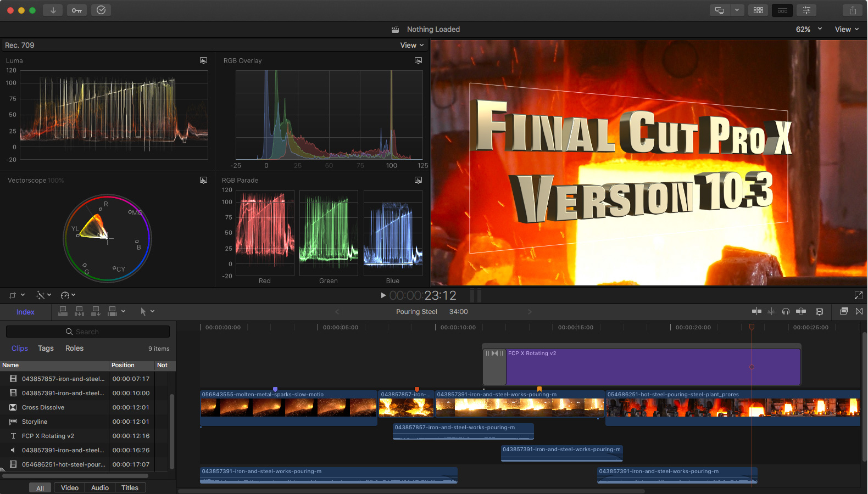
Task: Click the timeline horizontal scrollbar
Action: (411, 491)
